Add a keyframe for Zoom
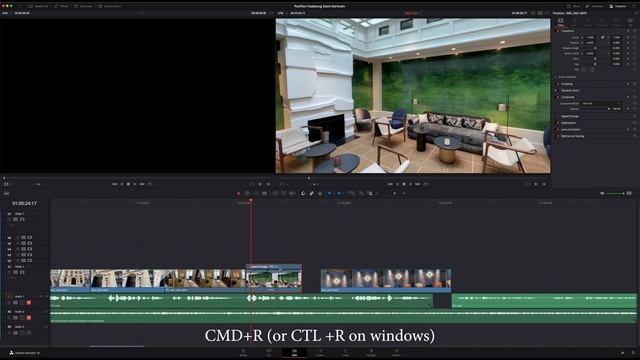This screenshot has width=640, height=360. tap(629, 37)
